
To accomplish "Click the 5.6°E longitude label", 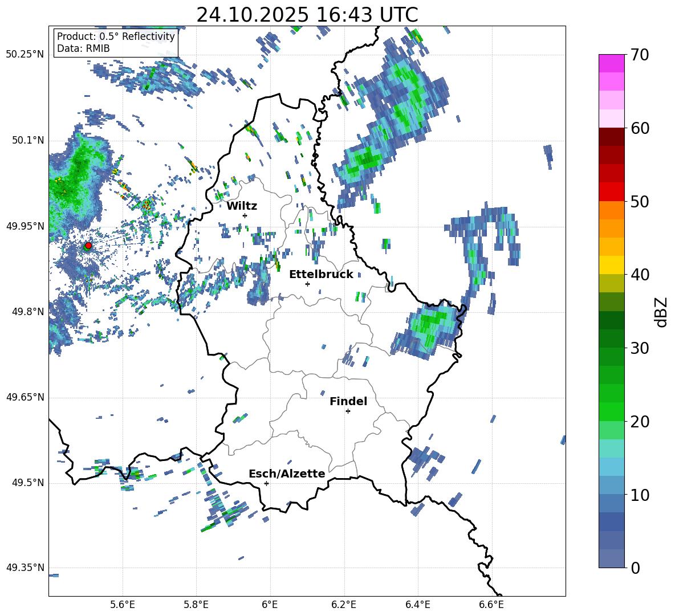I will [x=123, y=605].
